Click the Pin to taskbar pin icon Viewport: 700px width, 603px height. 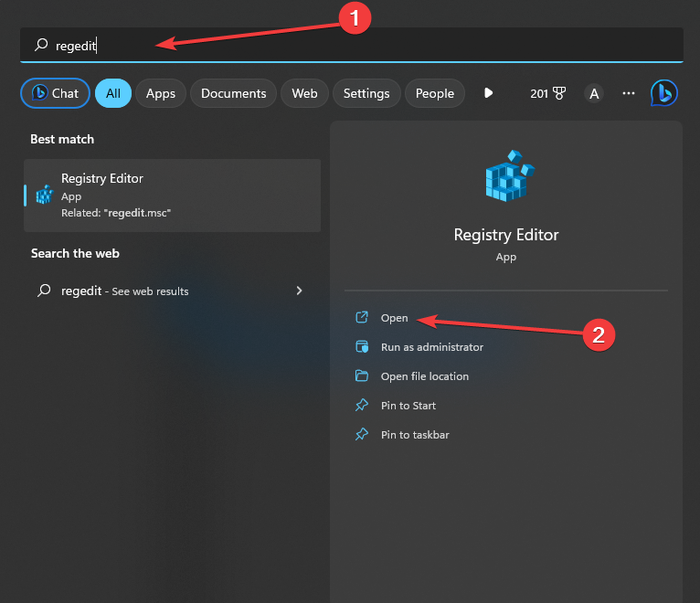pos(362,434)
